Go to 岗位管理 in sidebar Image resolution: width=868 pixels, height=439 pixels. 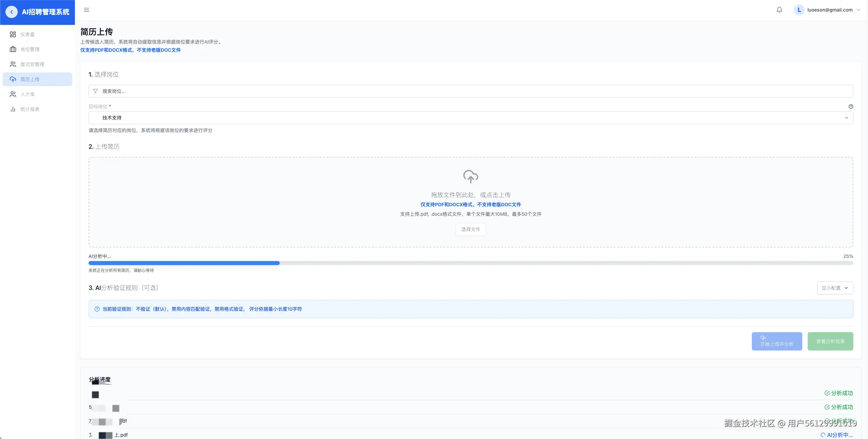(30, 49)
